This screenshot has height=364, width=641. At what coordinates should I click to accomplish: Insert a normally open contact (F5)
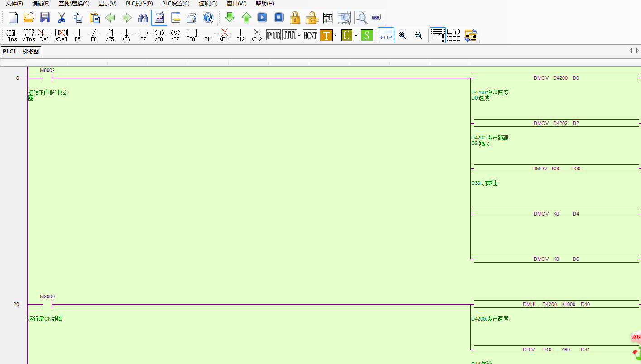(78, 35)
